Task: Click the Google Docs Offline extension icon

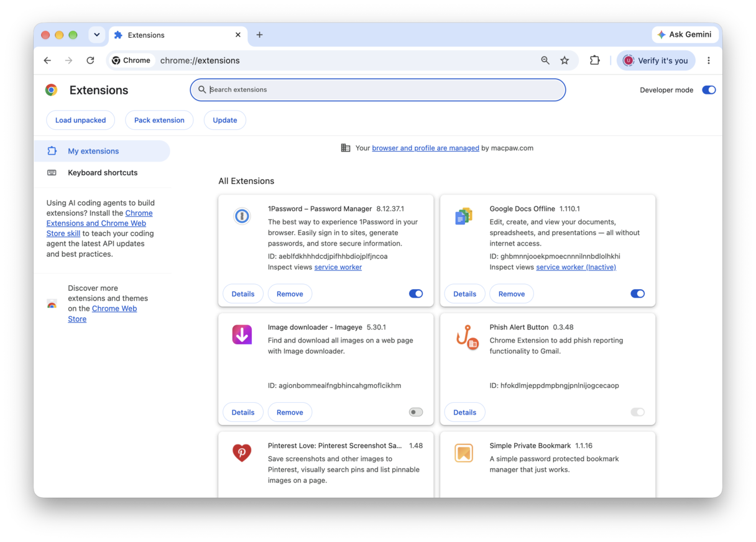Action: [464, 216]
